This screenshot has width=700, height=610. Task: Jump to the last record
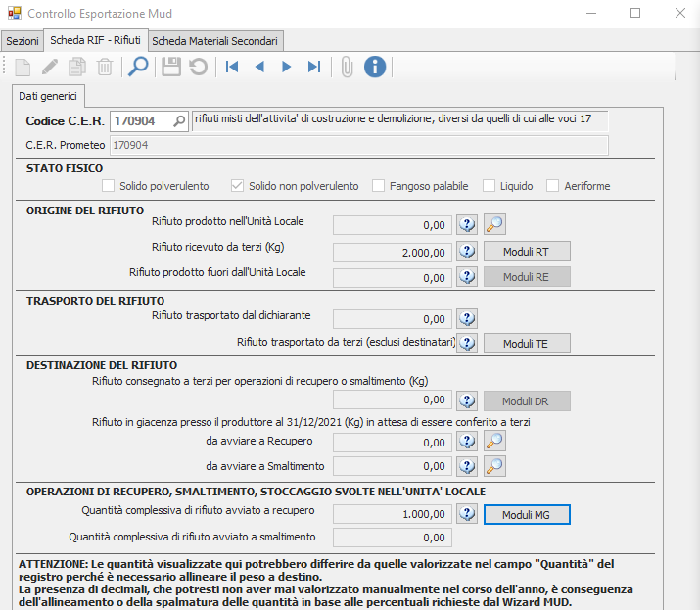314,67
